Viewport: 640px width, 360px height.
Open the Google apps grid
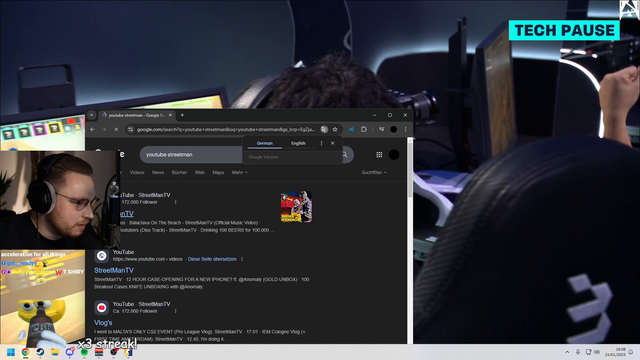(x=379, y=155)
